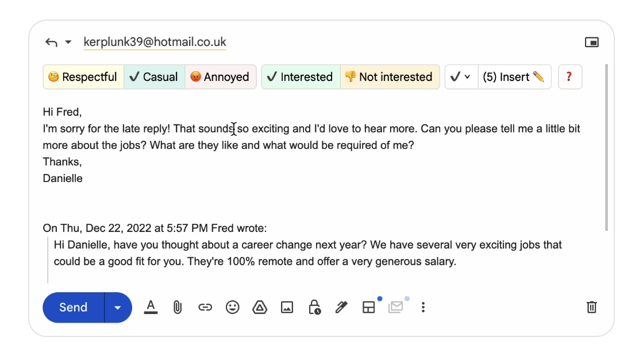Click the (5) Insert button
Viewport: 639px width, 364px height.
(x=514, y=77)
